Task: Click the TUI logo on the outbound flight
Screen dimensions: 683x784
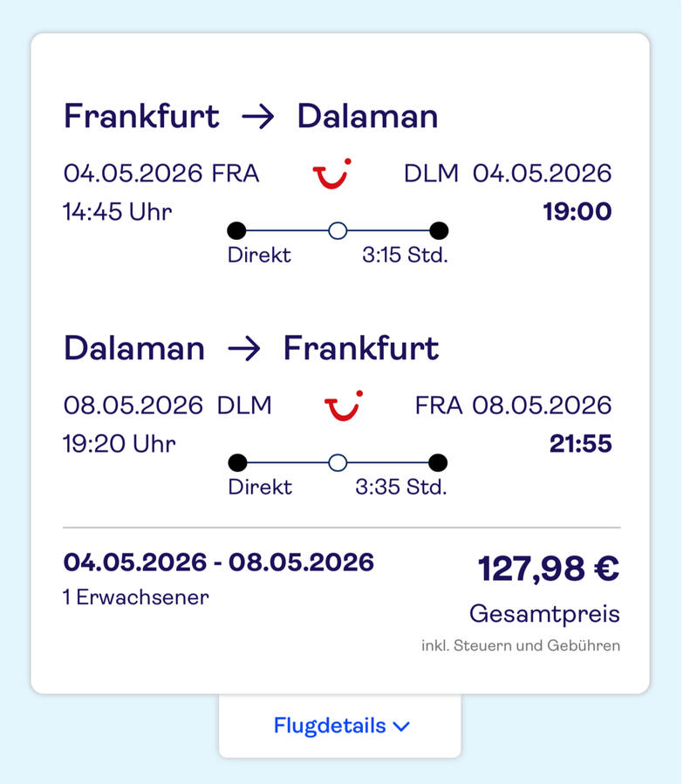Action: click(331, 173)
